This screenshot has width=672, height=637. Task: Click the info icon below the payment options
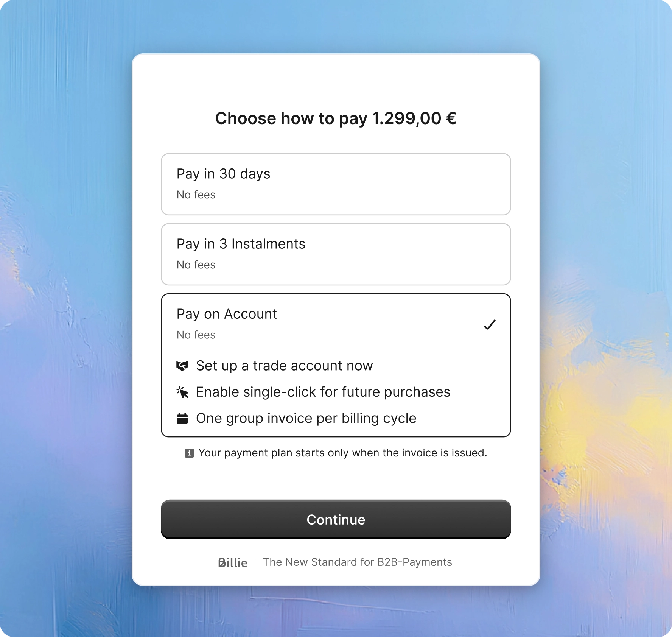pyautogui.click(x=188, y=453)
